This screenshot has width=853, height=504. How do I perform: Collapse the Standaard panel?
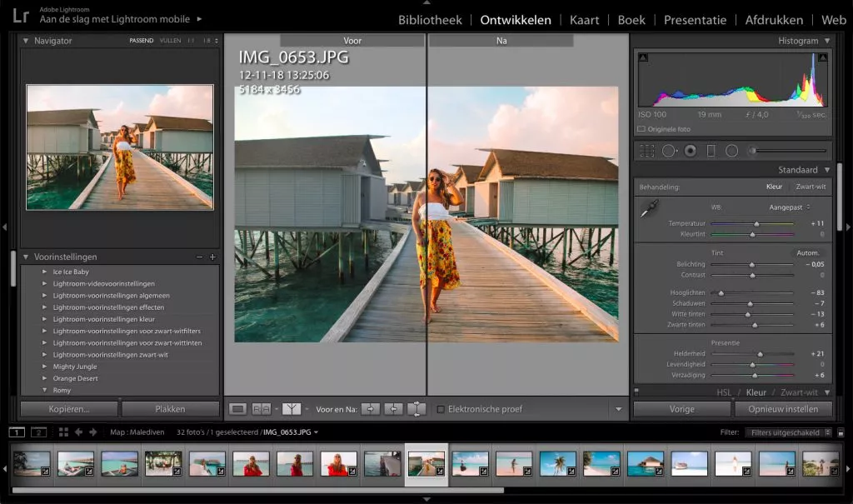tap(827, 170)
